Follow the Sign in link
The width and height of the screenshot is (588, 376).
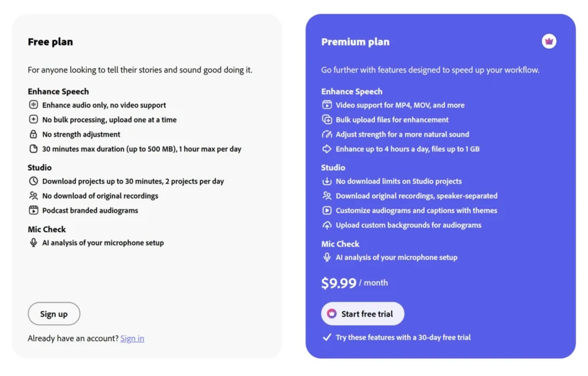point(132,339)
